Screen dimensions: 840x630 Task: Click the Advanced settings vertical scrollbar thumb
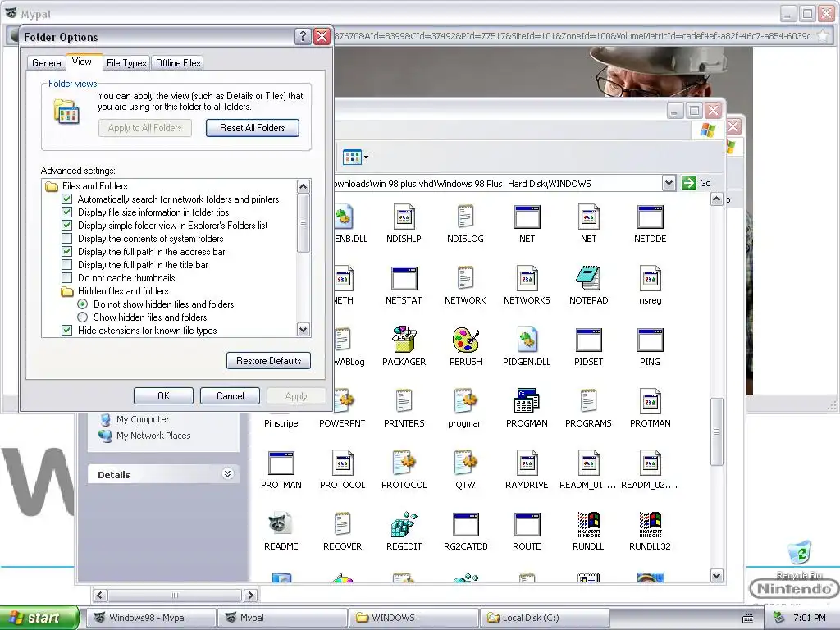click(x=304, y=223)
